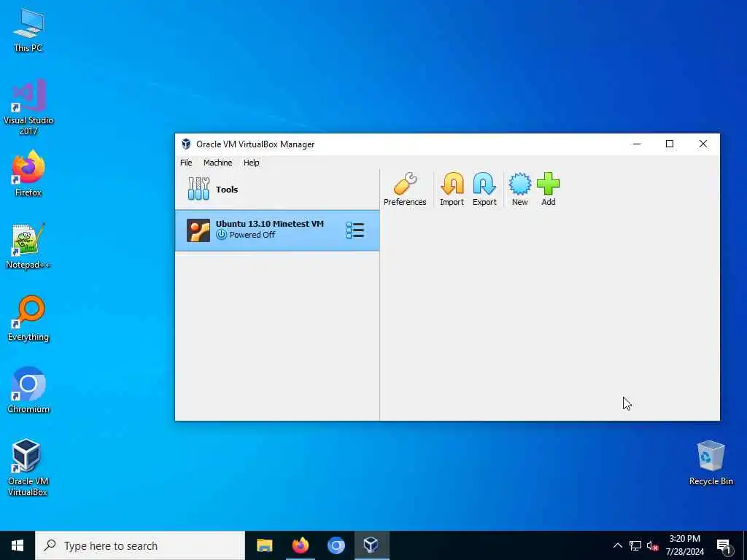Image resolution: width=747 pixels, height=560 pixels.
Task: Click VirtualBox taskbar button
Action: [x=371, y=545]
